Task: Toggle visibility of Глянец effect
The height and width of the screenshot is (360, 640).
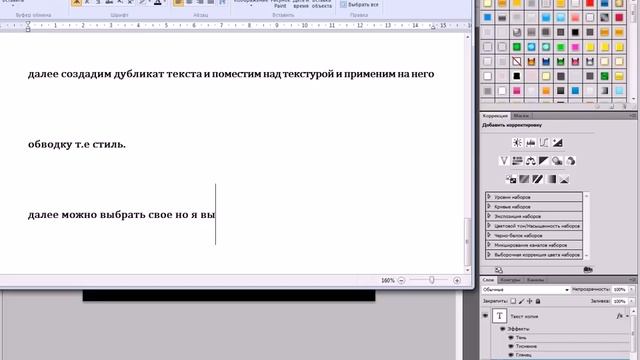Action: coord(511,355)
